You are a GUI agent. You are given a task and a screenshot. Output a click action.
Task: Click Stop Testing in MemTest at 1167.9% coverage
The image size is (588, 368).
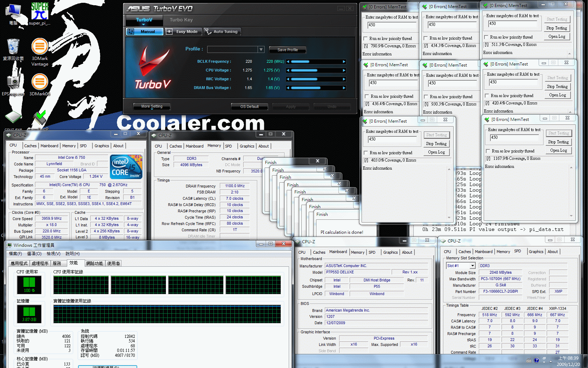coord(558,142)
